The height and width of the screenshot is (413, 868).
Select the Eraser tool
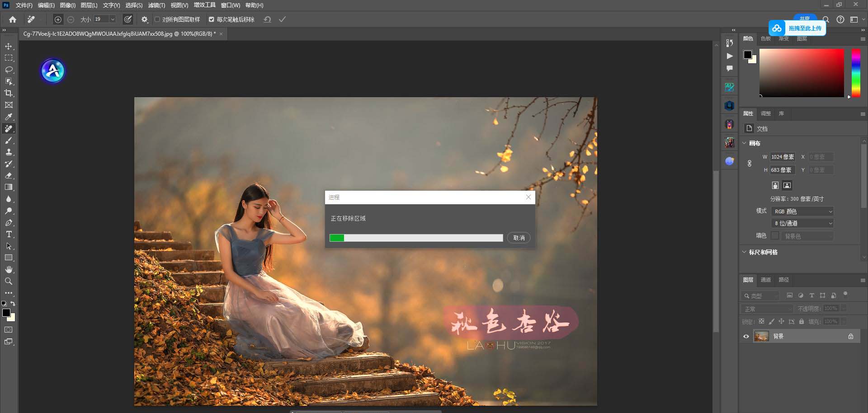(9, 175)
